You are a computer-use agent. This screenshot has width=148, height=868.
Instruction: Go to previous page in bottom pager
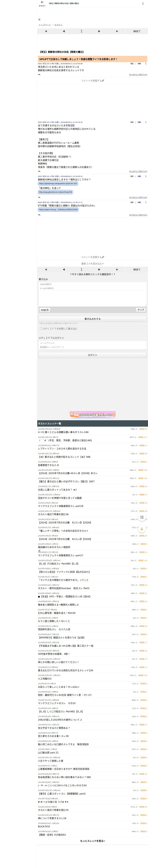pyautogui.click(x=64, y=270)
